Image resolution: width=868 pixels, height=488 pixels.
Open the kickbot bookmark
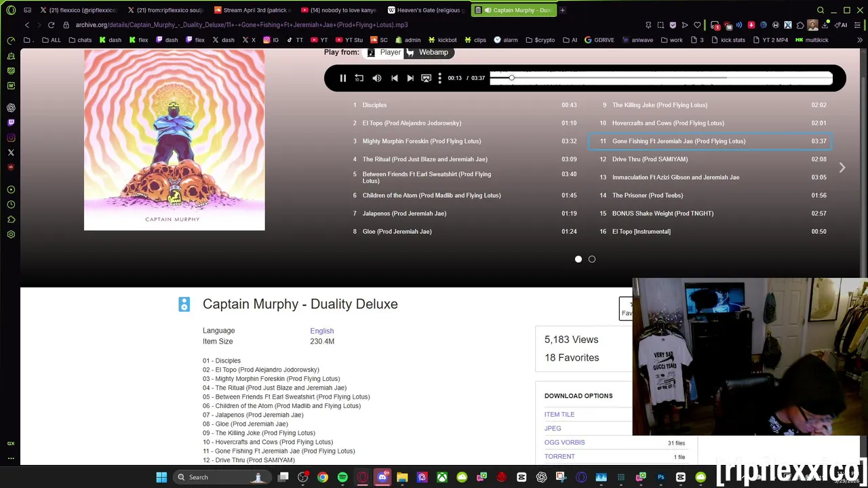click(442, 40)
